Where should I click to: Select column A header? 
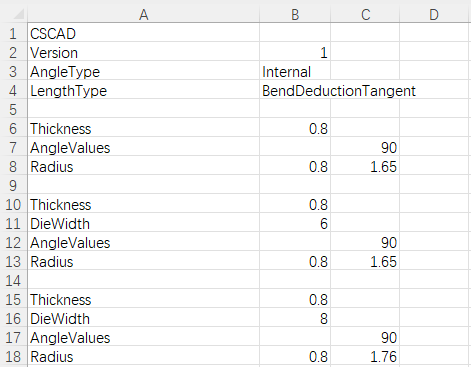[x=143, y=14]
